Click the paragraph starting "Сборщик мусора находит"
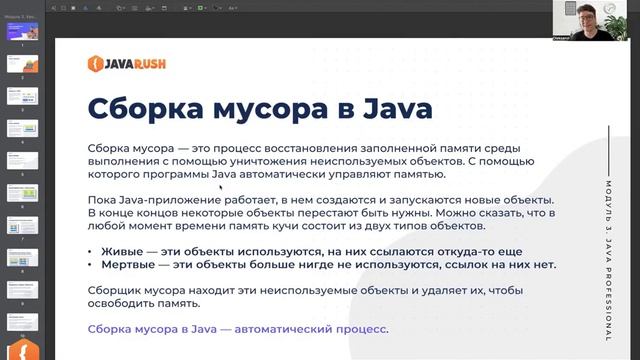The height and width of the screenshot is (360, 640). [x=305, y=297]
